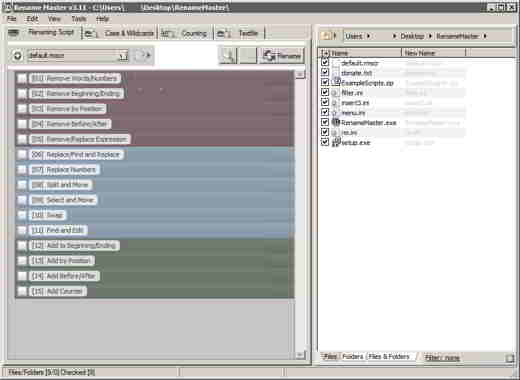Enable step [10] Swap checkbox

pos(22,215)
